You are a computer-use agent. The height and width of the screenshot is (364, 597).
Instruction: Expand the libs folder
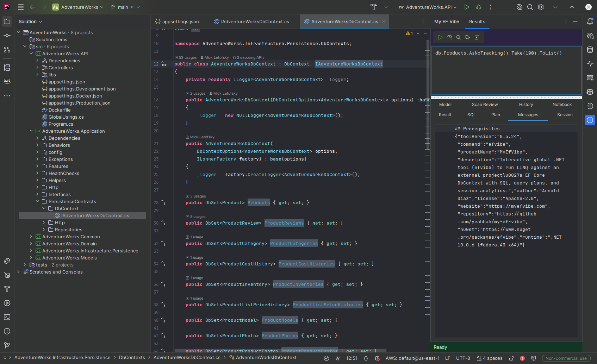[x=37, y=75]
